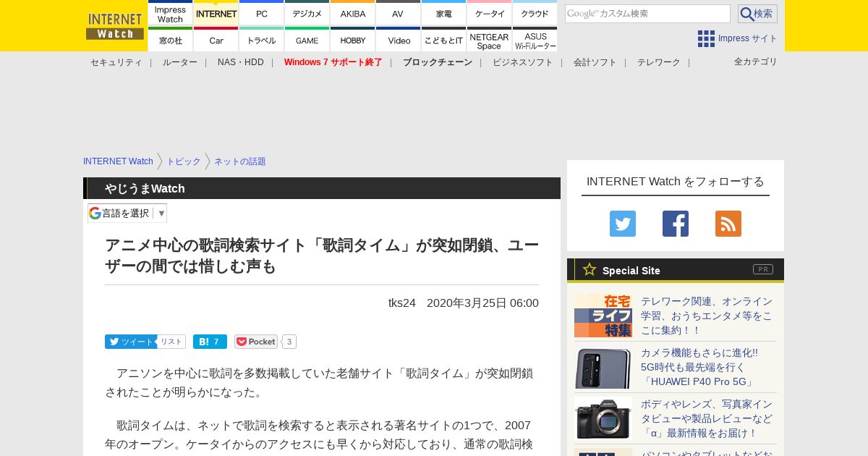Open the トピック breadcrumb
The image size is (868, 456).
[184, 161]
